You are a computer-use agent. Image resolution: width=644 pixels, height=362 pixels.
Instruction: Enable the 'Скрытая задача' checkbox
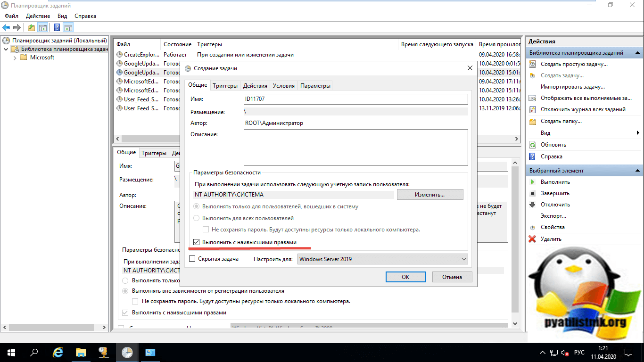(192, 259)
